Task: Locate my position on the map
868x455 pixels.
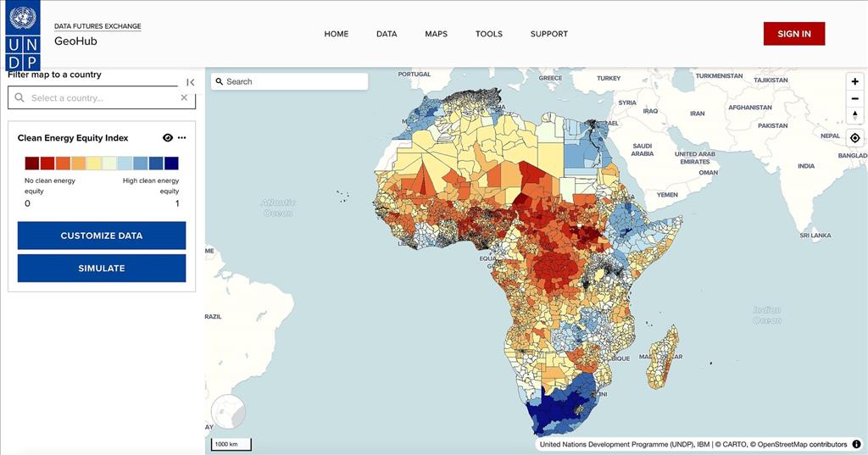Action: coord(854,138)
